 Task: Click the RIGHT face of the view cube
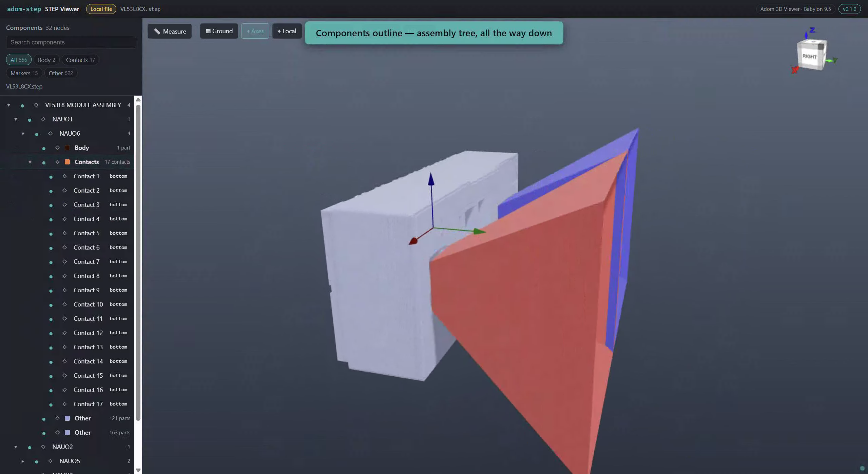point(809,57)
